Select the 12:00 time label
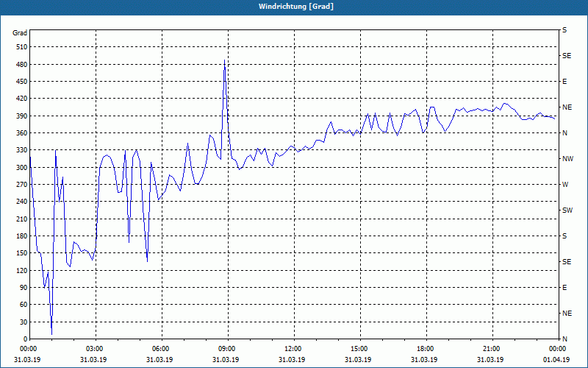 coord(295,349)
